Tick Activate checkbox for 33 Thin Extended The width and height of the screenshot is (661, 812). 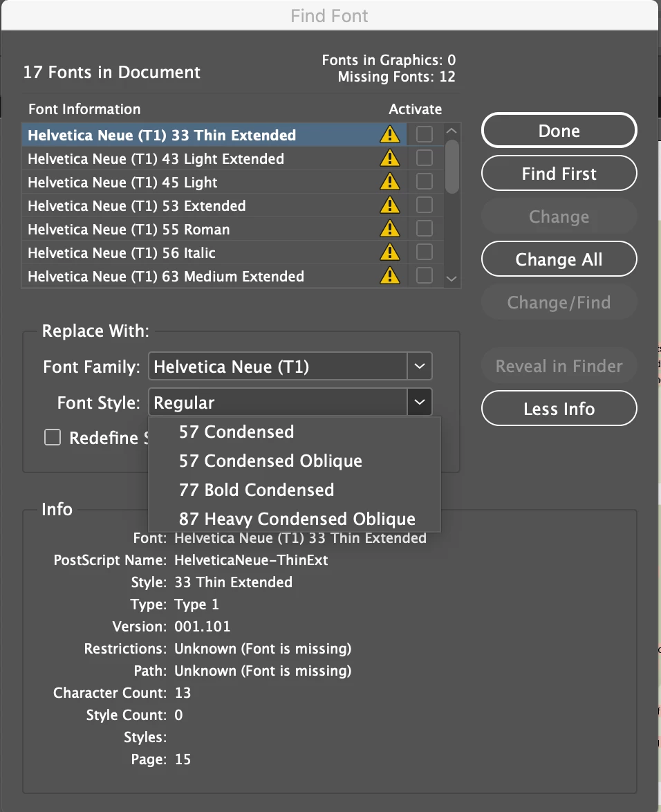tap(425, 134)
